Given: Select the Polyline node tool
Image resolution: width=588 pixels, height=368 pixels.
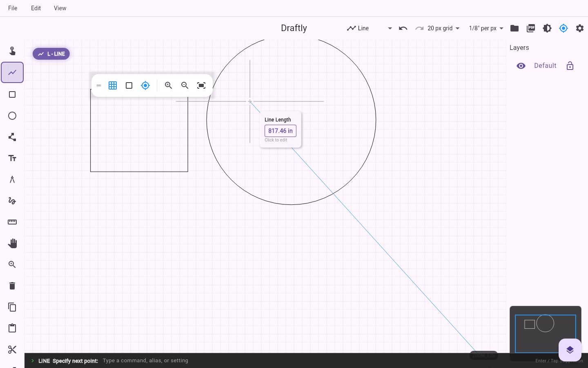Looking at the screenshot, I should click(x=12, y=137).
